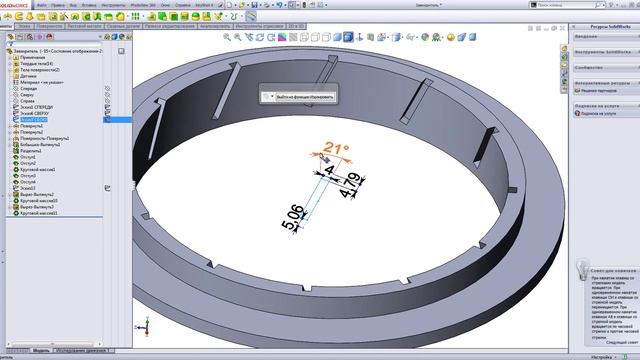Click the 21° angle dimension
The width and height of the screenshot is (640, 360).
[336, 148]
